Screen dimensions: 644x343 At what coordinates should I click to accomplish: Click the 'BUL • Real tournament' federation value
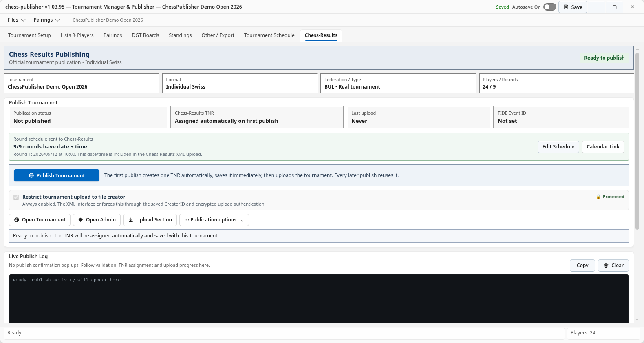point(352,87)
